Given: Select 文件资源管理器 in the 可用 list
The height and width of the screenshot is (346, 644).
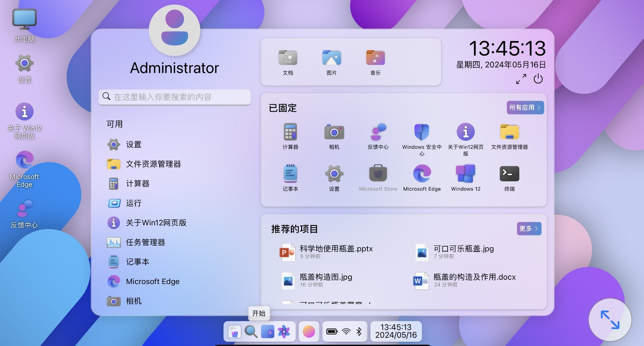Looking at the screenshot, I should [175, 164].
